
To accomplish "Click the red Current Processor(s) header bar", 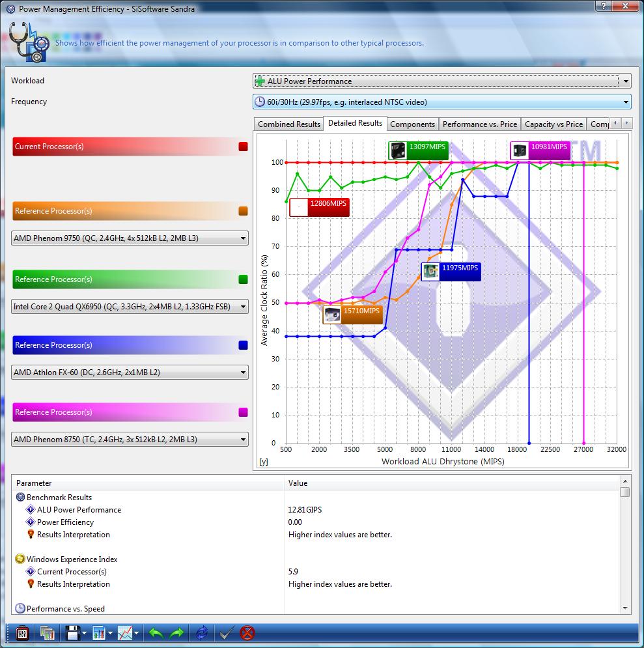I will [x=130, y=147].
